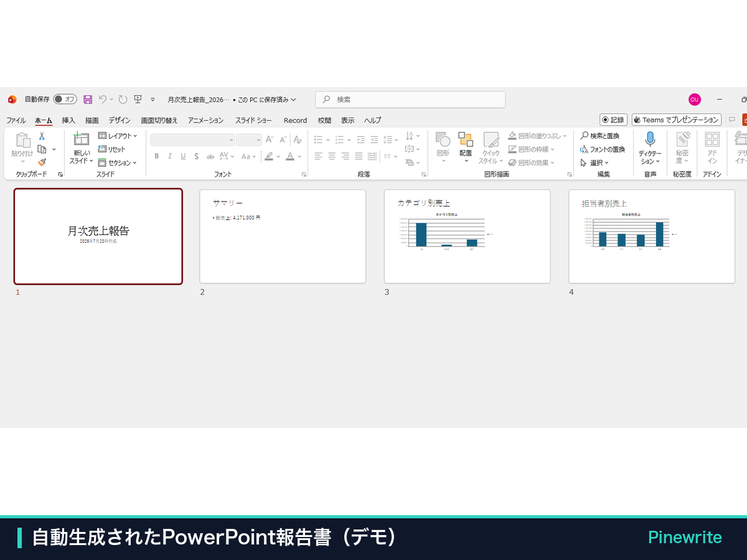The image size is (747, 560).
Task: Open クリップボード group dialog launcher
Action: point(60,175)
